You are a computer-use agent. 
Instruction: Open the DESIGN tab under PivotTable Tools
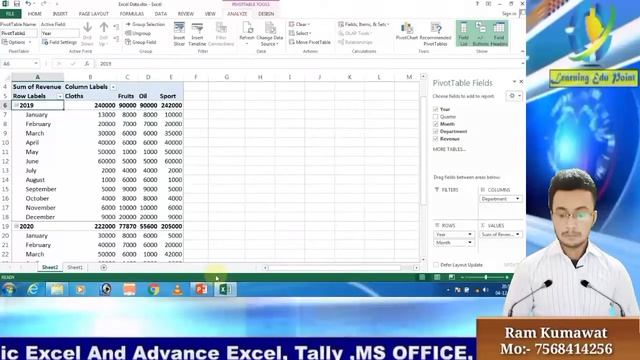click(266, 14)
